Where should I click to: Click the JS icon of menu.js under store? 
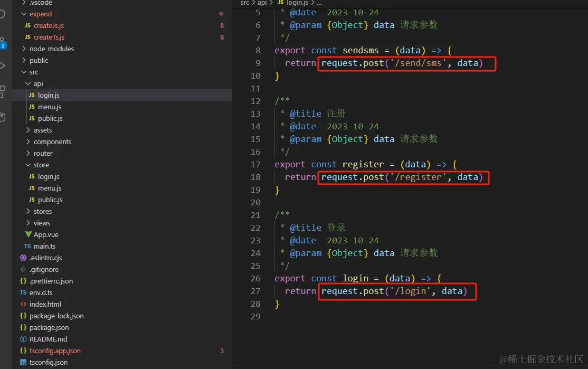click(32, 188)
